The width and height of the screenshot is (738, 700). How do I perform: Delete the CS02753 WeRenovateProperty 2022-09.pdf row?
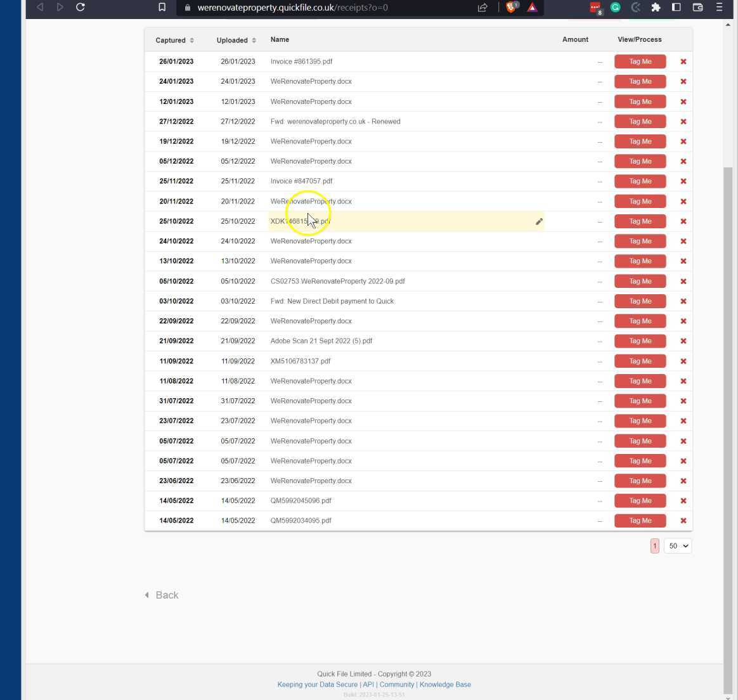(x=683, y=282)
